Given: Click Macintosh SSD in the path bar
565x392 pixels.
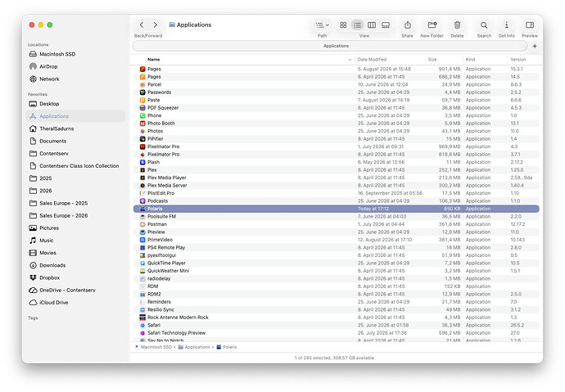Looking at the screenshot, I should click(153, 347).
